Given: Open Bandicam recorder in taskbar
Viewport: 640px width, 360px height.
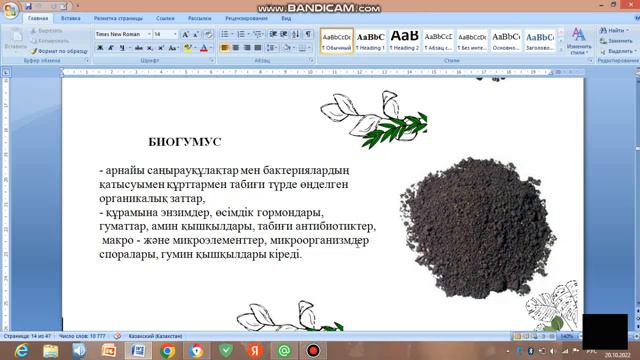Looking at the screenshot, I should [313, 351].
